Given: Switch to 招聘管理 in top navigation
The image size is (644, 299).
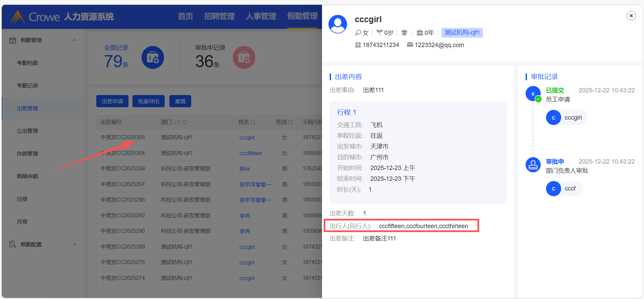Looking at the screenshot, I should (219, 16).
